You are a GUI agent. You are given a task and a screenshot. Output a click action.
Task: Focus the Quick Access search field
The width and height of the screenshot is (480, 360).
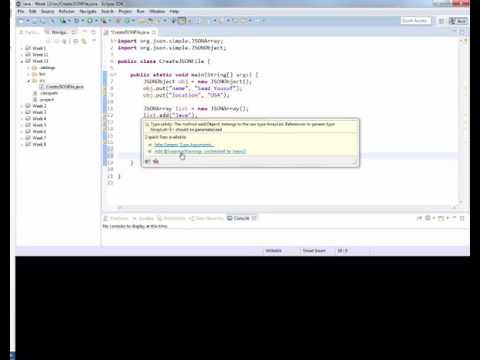415,21
